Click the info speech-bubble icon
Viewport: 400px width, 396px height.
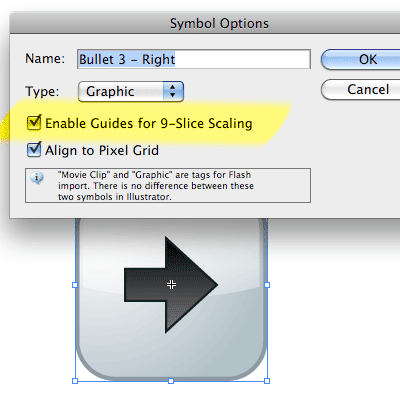click(37, 177)
